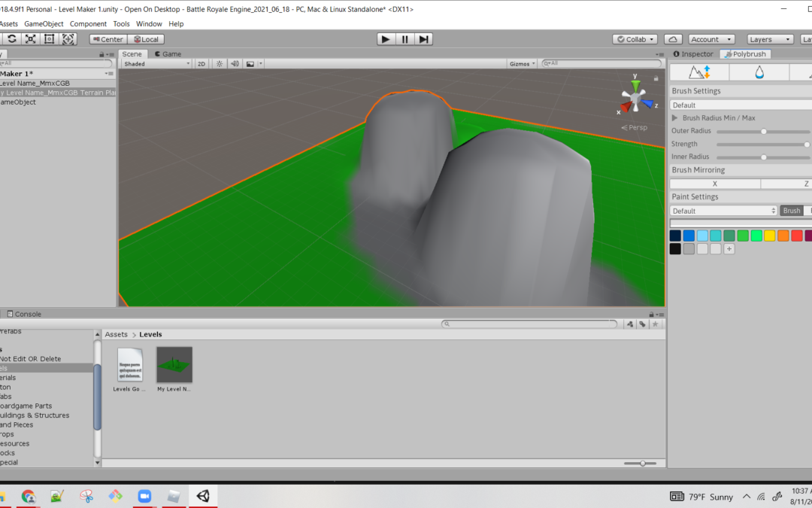Click the Play button
The image size is (812, 508).
(385, 39)
